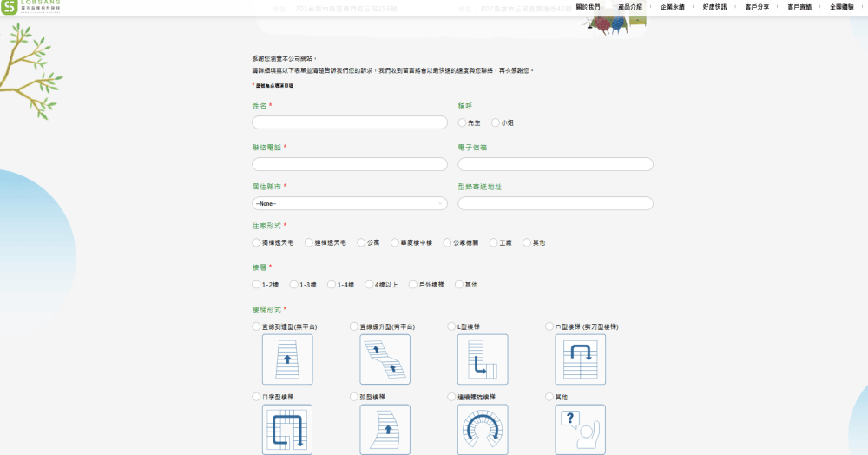Tick 直線緩升型(有平台) radio button

[354, 326]
